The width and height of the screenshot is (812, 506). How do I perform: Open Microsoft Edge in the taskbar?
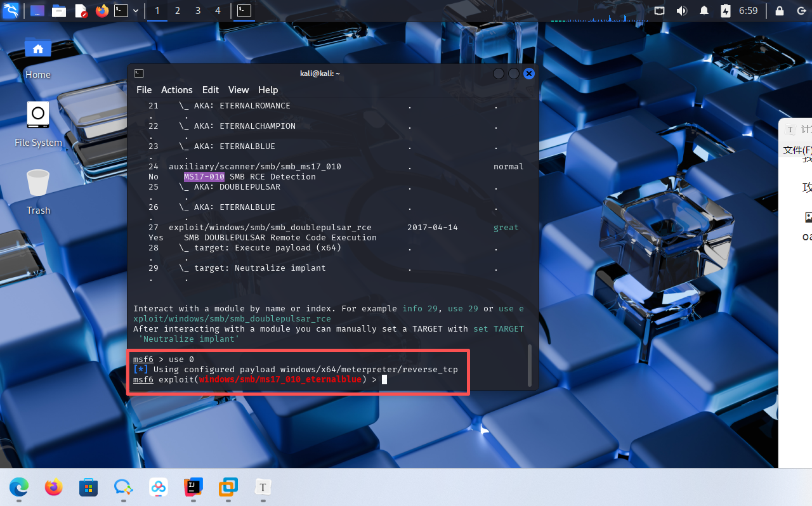(19, 487)
